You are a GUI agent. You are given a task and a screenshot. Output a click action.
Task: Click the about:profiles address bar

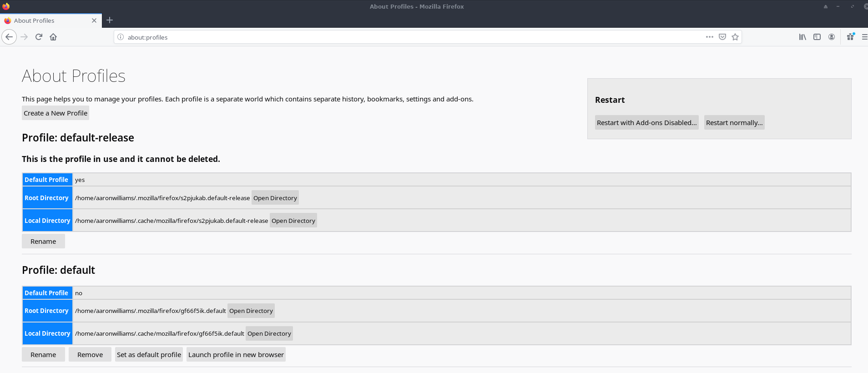[x=409, y=37]
